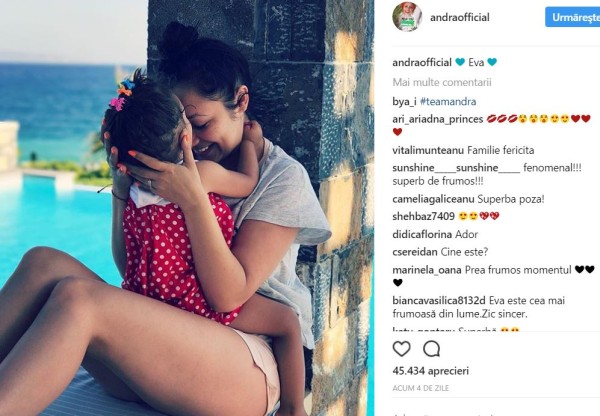Open the comment bubble icon
Viewport: 600px width, 416px height.
[x=432, y=349]
